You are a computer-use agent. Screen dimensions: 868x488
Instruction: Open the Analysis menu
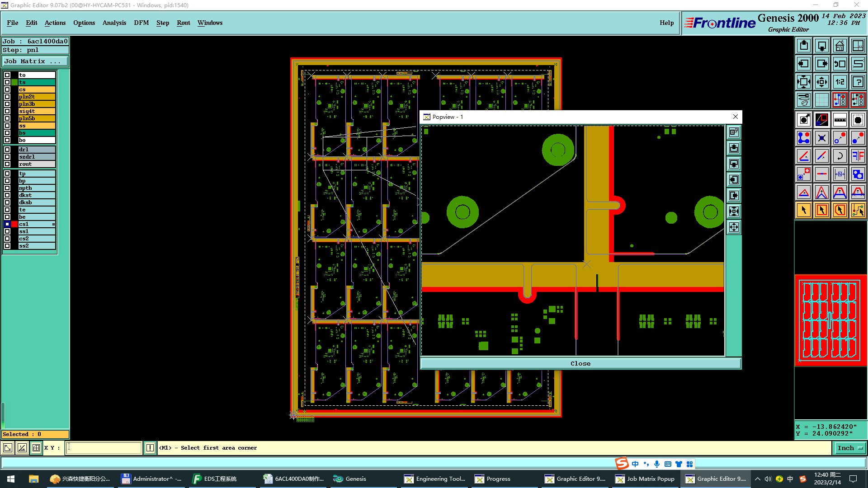coord(114,23)
